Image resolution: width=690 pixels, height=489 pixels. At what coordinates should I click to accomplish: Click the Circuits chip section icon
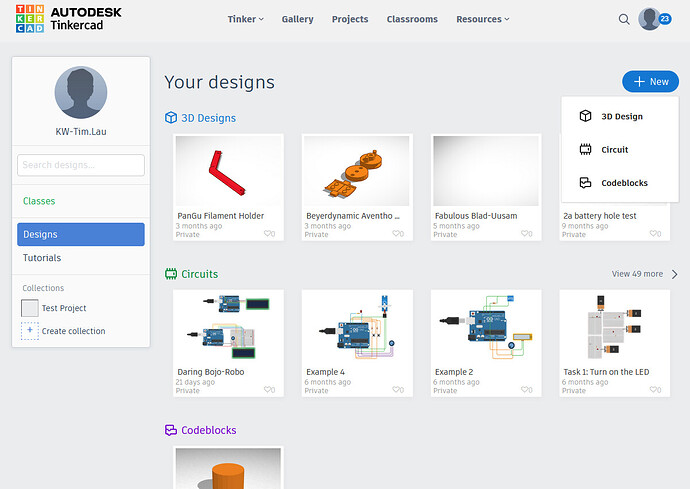(x=171, y=274)
